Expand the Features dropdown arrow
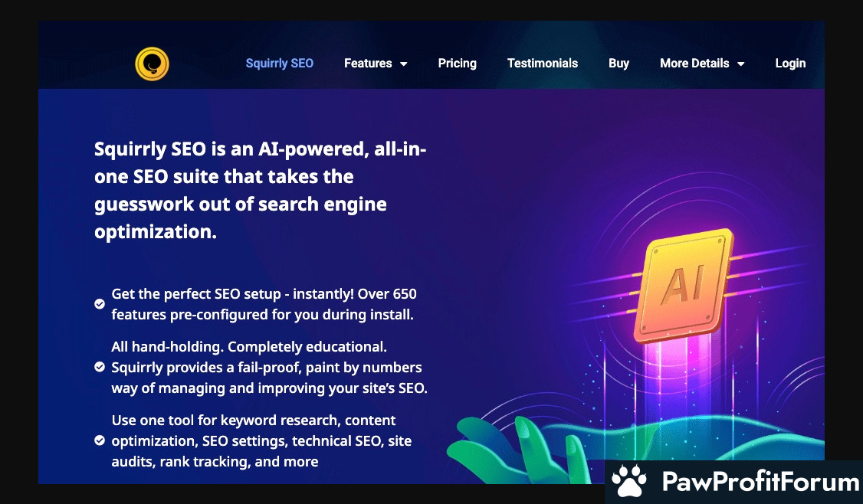The image size is (863, 504). tap(404, 64)
